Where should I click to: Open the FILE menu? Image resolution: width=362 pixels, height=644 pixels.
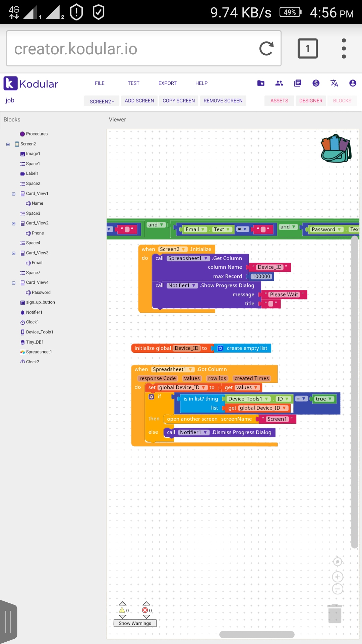point(100,83)
